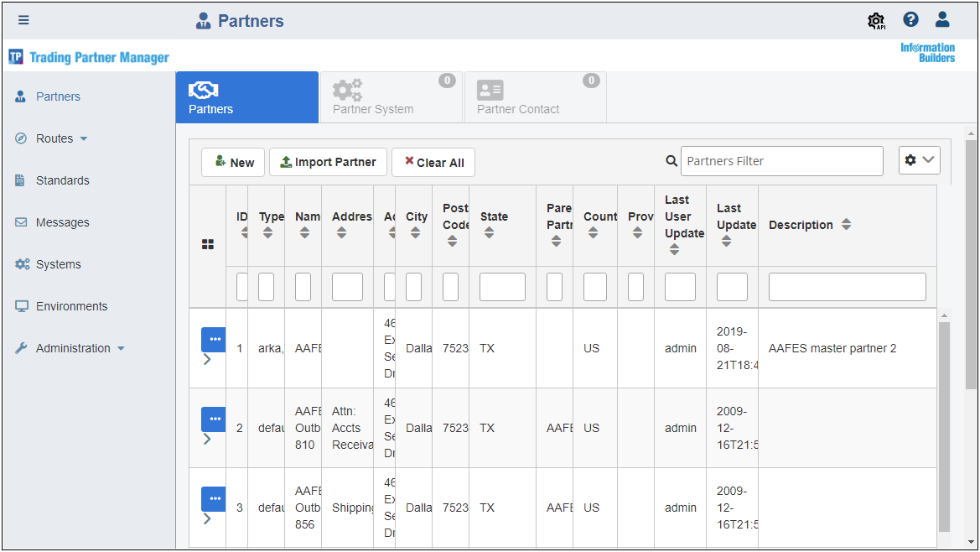Click the search magnifier icon
980x552 pixels.
point(671,161)
